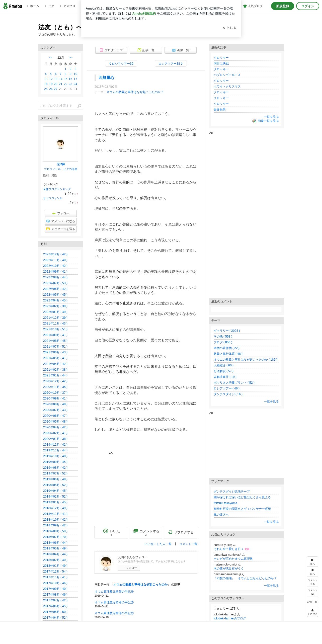The height and width of the screenshot is (644, 322).
Task: Open 人気ブログ in header
Action: point(253,6)
